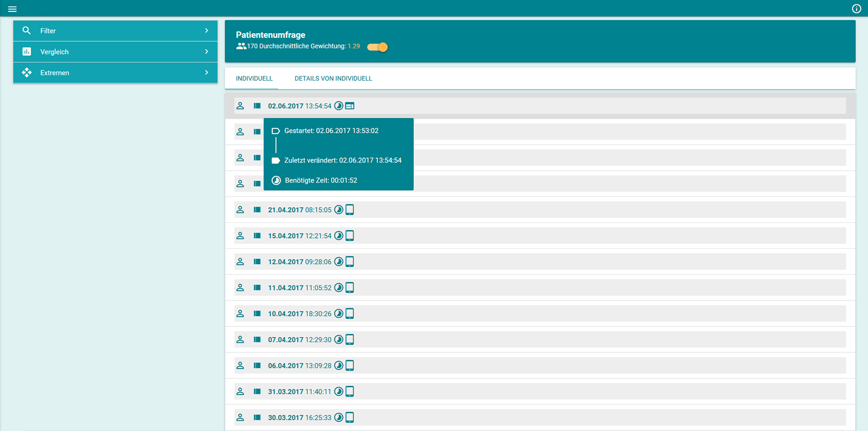Click the Filter search icon
Viewport: 868px width, 431px height.
pos(27,30)
